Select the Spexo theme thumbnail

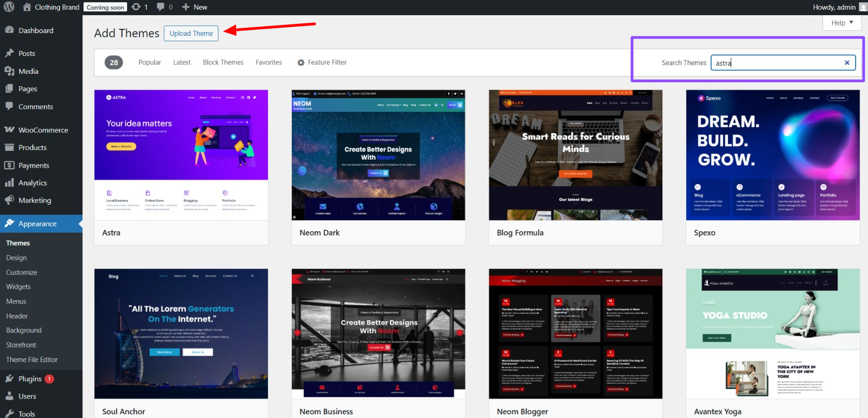coord(773,155)
